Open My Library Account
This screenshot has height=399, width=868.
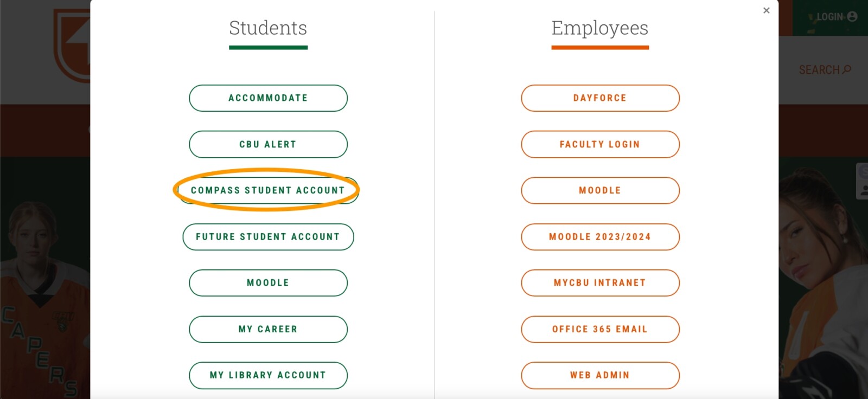tap(268, 375)
